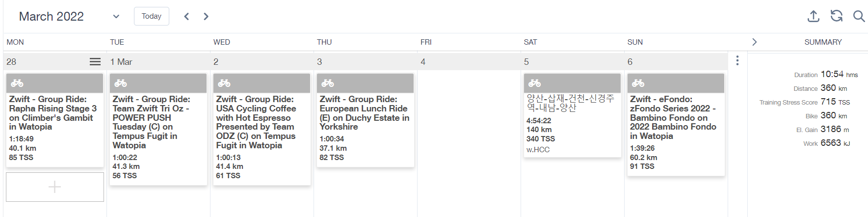Open the search magnifier icon

pyautogui.click(x=859, y=16)
